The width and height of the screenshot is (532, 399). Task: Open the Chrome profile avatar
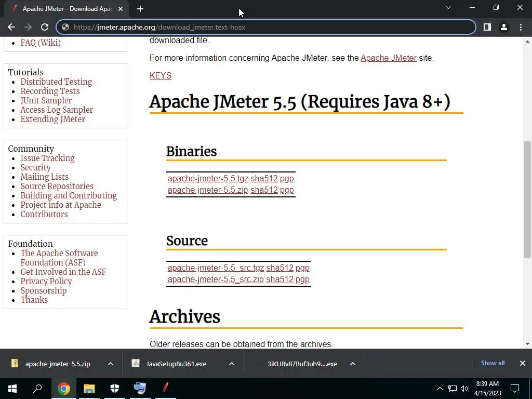coord(504,27)
